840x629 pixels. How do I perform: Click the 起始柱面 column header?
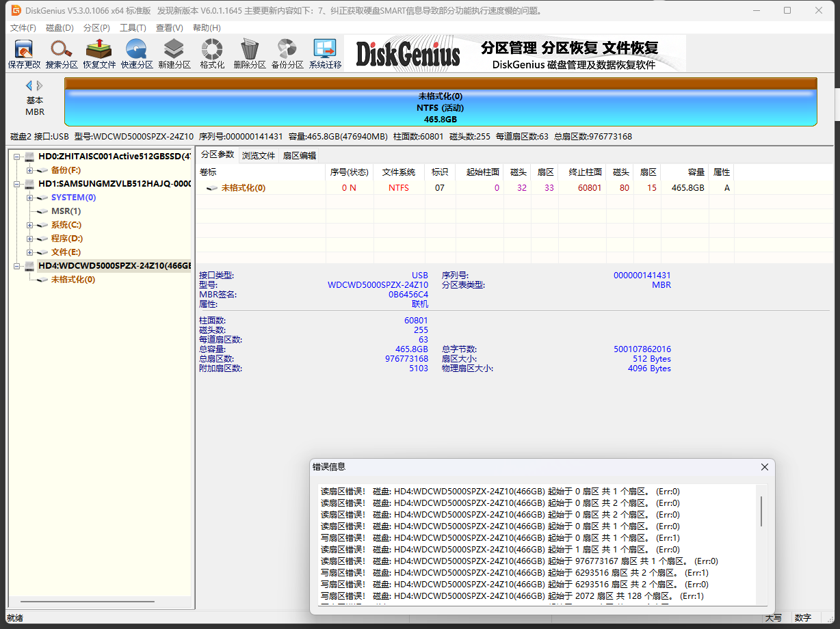coord(479,172)
